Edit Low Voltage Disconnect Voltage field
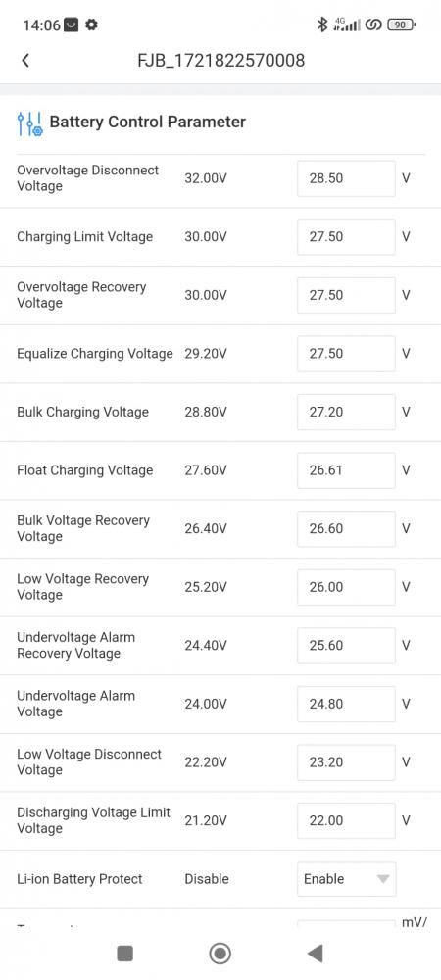The height and width of the screenshot is (980, 441). (x=346, y=761)
